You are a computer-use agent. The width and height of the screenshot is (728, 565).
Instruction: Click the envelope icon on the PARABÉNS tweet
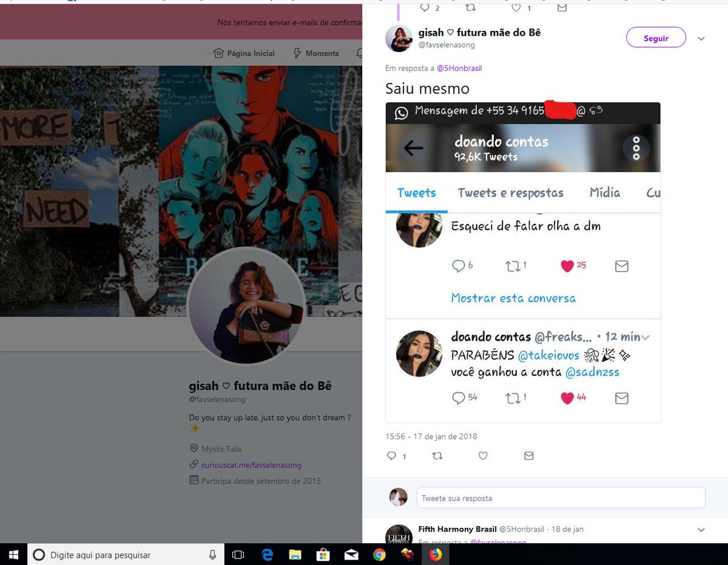(x=621, y=398)
